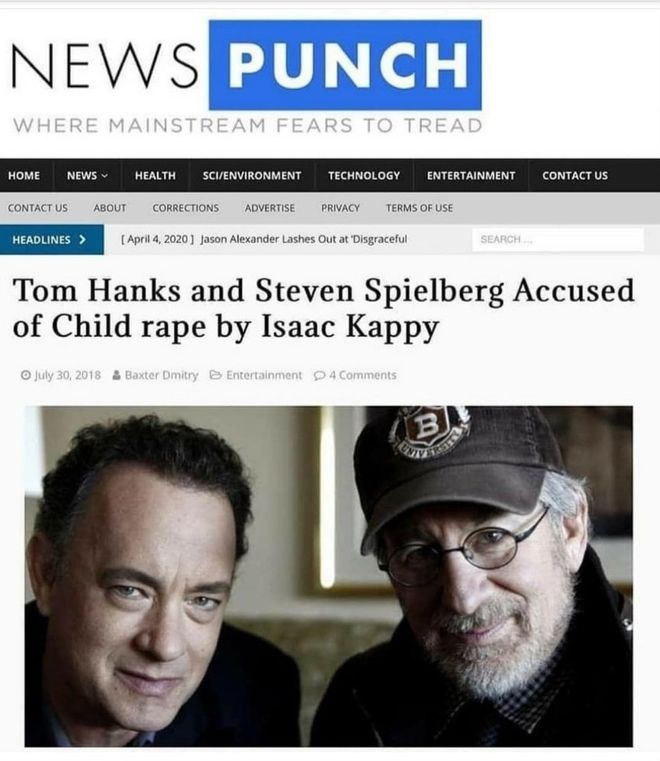Click Contact Us in the black navigation bar

coord(575,175)
